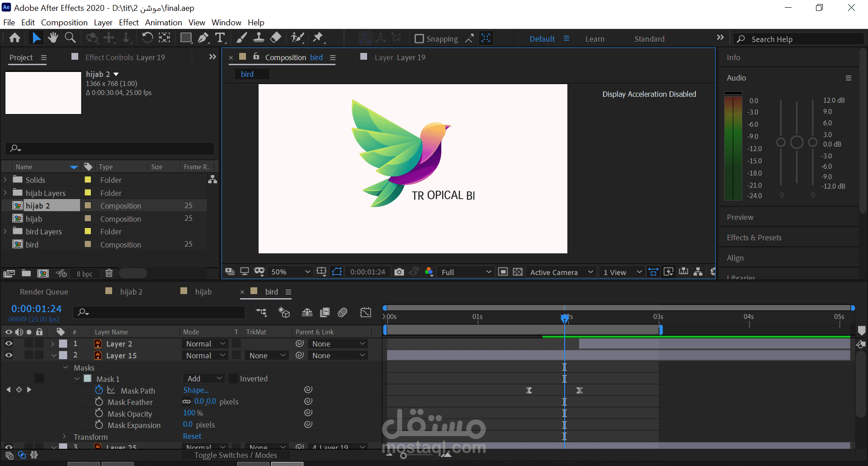Image resolution: width=868 pixels, height=466 pixels.
Task: Select the Puppet Pin tool
Action: 318,38
